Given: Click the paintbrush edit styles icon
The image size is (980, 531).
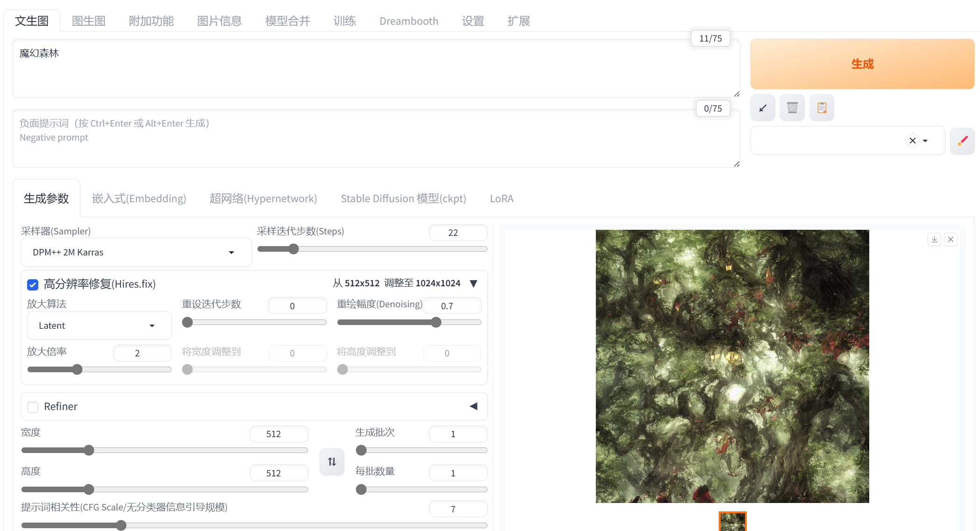Looking at the screenshot, I should pos(962,141).
